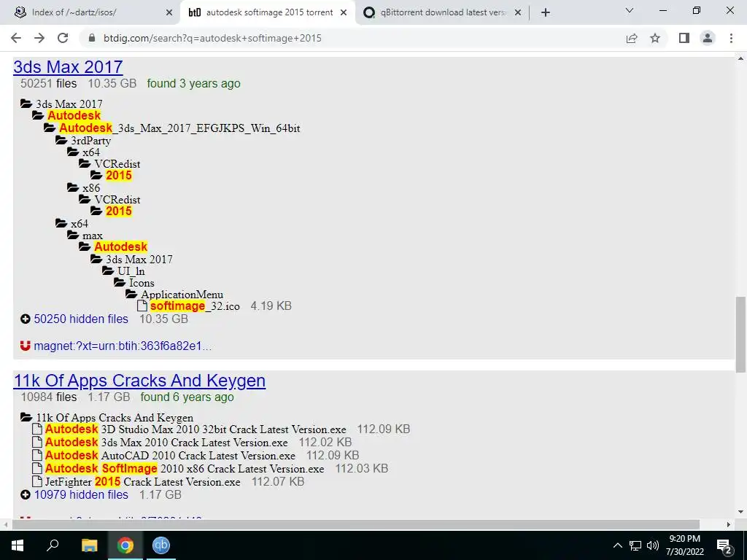Click the '10.35 GB' size under 3ds Max 2017 title
Image resolution: width=747 pixels, height=560 pixels.
click(x=112, y=83)
